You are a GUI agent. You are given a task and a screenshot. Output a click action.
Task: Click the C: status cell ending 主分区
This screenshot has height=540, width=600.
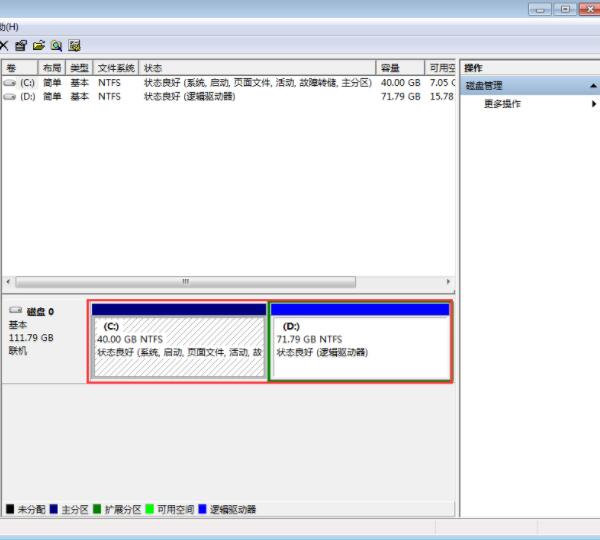[258, 83]
